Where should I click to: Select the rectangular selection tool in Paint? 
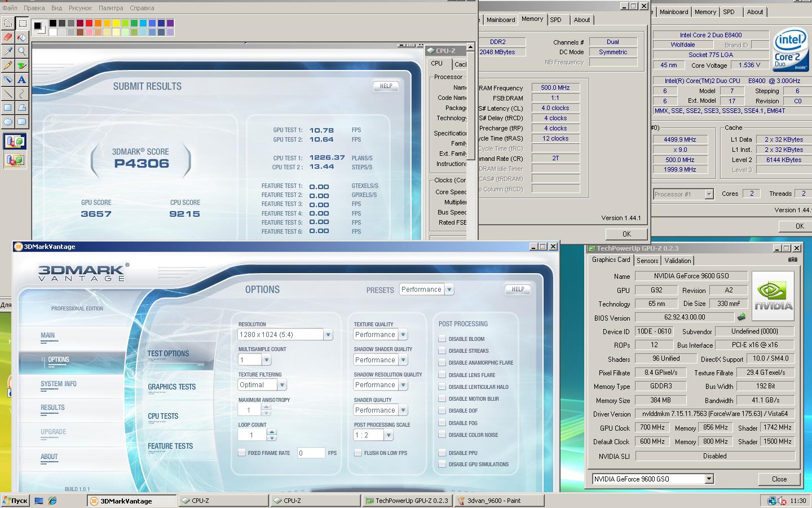(22, 23)
